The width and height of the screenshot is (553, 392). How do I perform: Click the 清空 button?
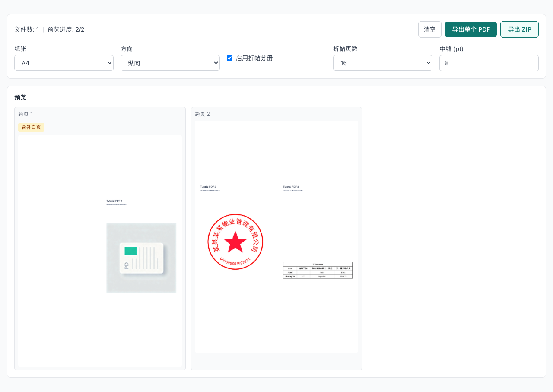coord(429,29)
